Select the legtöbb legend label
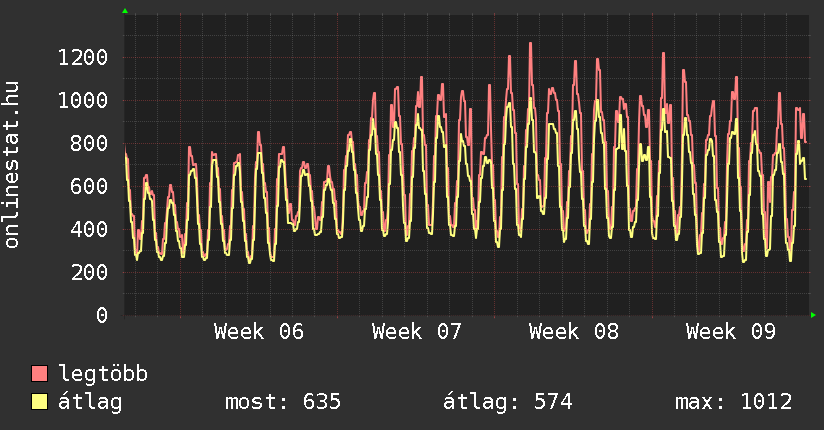This screenshot has height=430, width=824. (x=104, y=374)
